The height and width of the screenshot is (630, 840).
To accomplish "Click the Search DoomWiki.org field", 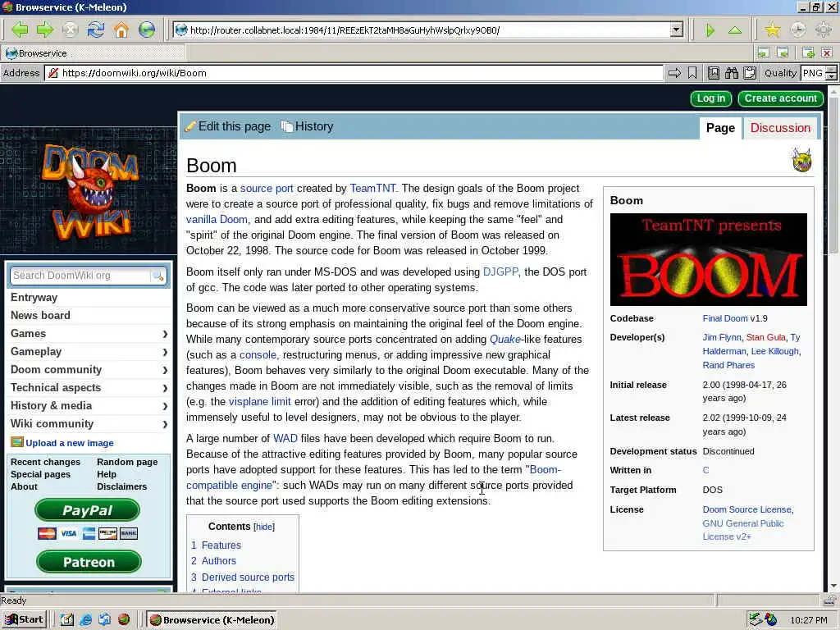I will (81, 276).
